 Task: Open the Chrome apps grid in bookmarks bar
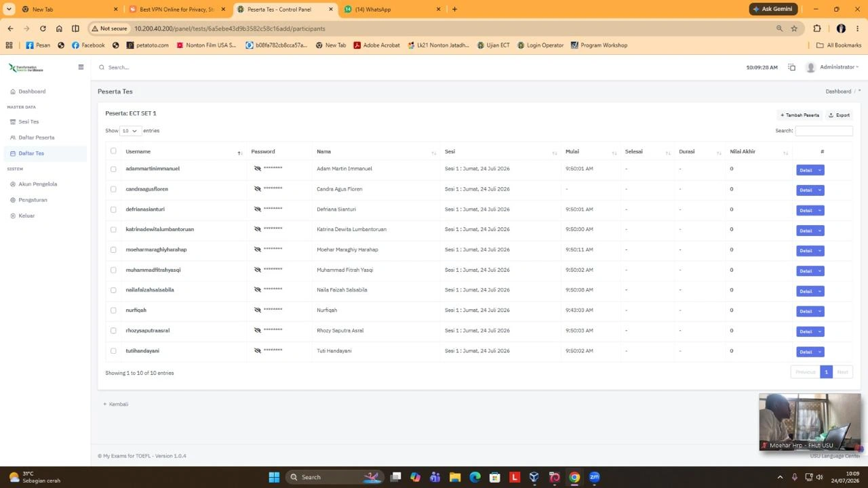9,45
